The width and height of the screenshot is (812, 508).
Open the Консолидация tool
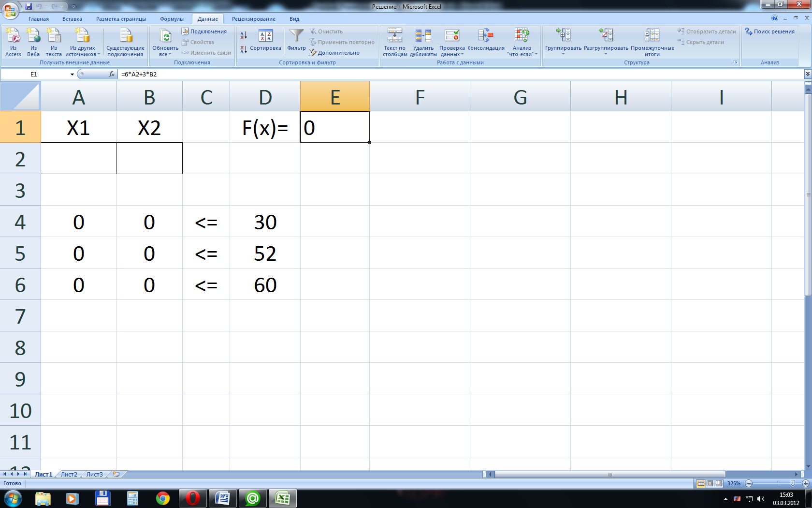486,40
